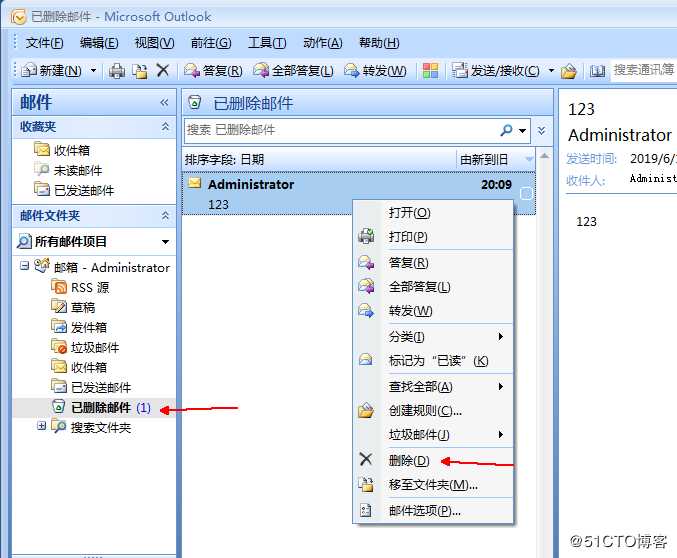The image size is (677, 558).
Task: Choose Forward in the context menu
Action: [x=434, y=311]
